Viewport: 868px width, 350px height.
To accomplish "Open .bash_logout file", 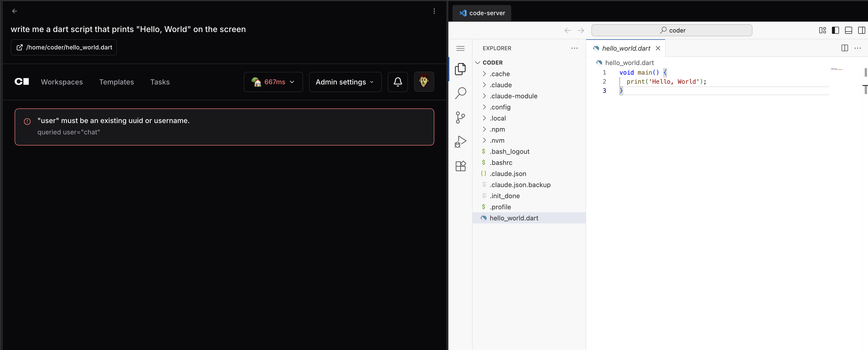I will tap(529, 152).
